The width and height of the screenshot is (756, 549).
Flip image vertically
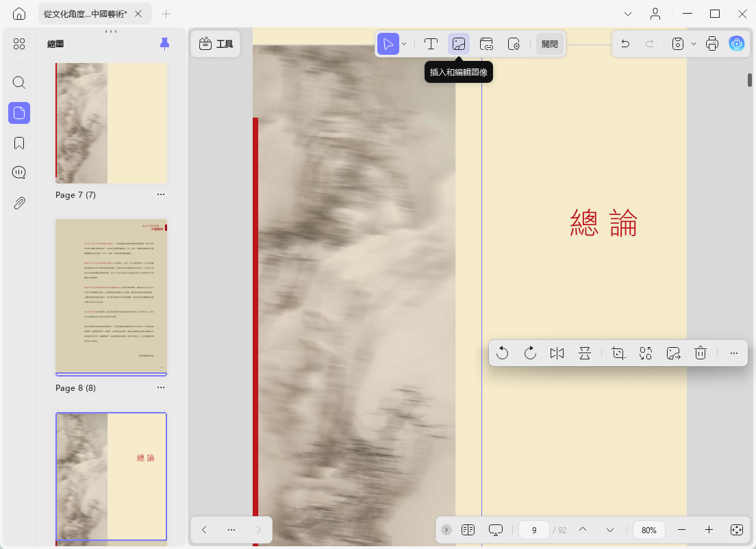[x=585, y=353]
